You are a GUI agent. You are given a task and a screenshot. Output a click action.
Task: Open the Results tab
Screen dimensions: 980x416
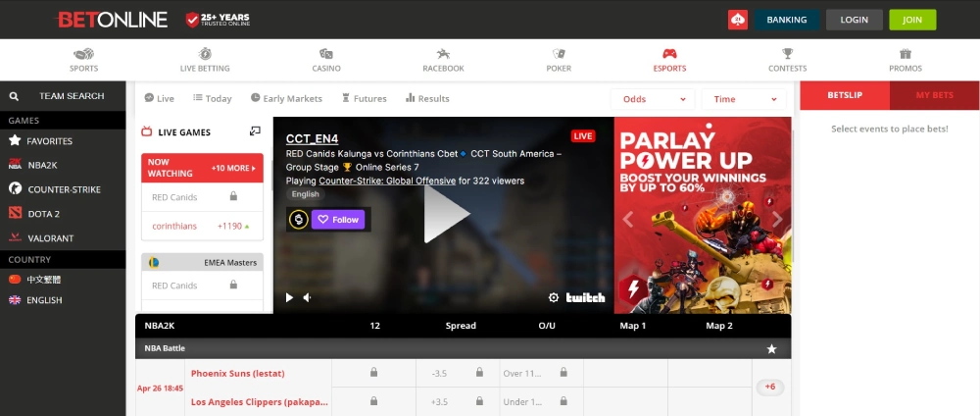coord(427,98)
